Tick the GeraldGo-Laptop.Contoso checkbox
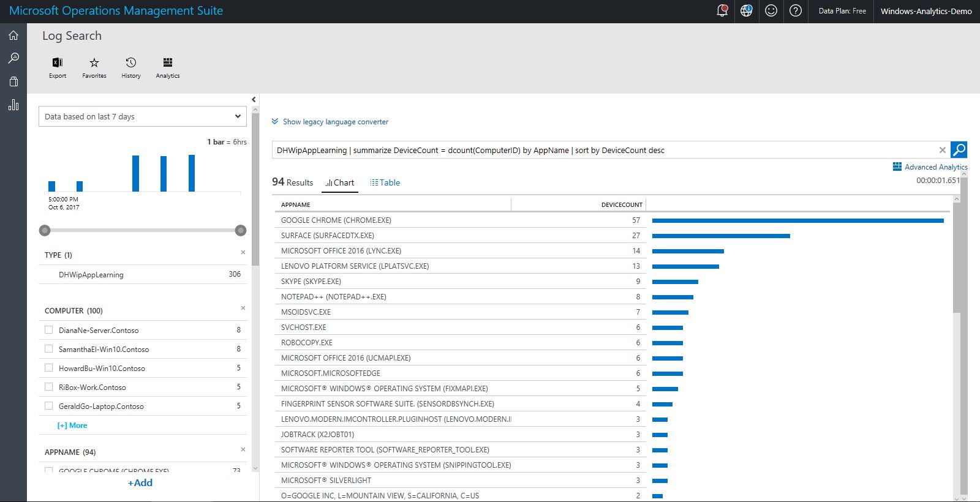Viewport: 980px width, 502px height. click(x=49, y=406)
